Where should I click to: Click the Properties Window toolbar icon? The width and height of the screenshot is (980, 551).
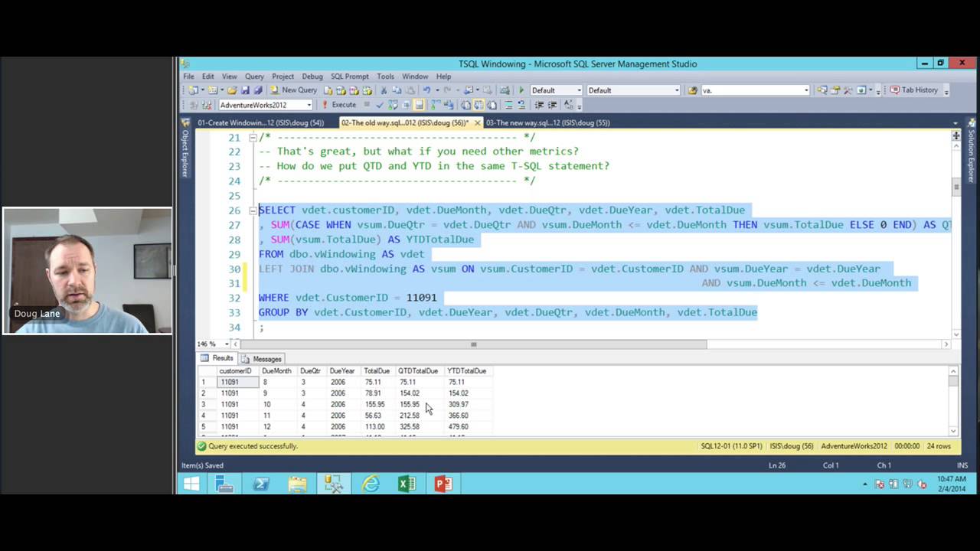point(835,90)
